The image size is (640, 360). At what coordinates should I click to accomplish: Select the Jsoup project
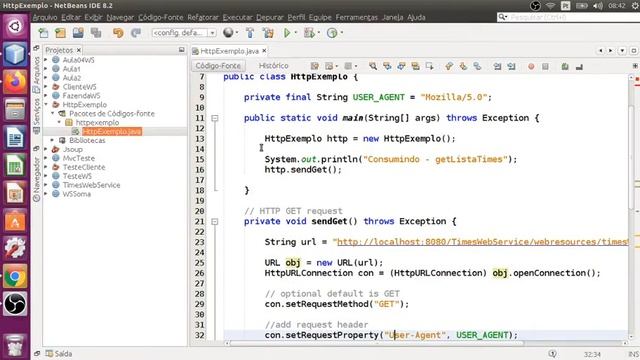(x=73, y=149)
